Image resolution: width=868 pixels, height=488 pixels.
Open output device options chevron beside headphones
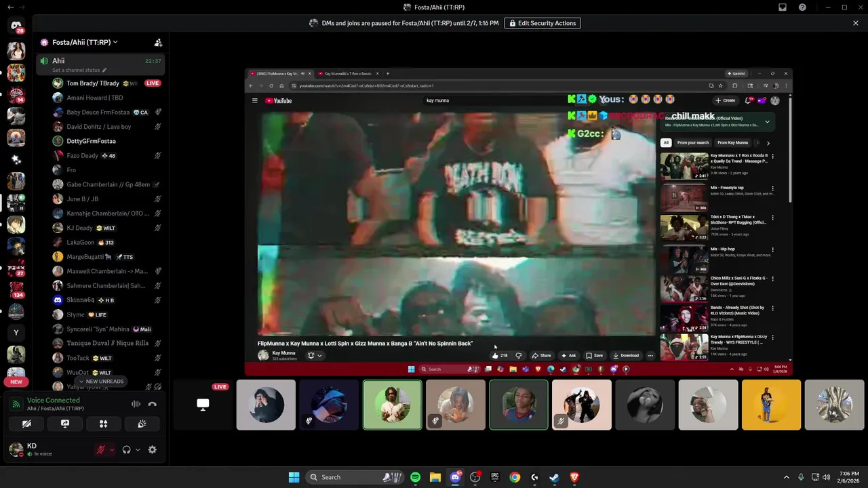click(138, 449)
